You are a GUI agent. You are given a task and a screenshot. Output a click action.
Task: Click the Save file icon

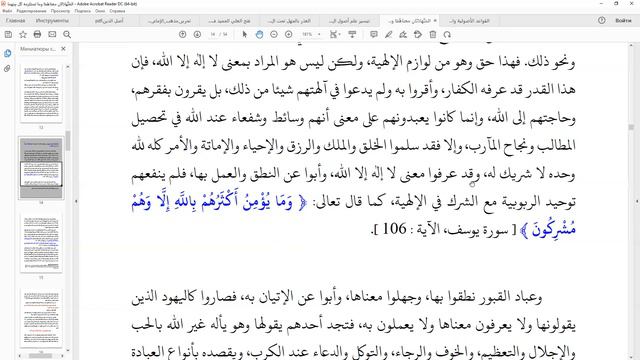[x=8, y=35]
